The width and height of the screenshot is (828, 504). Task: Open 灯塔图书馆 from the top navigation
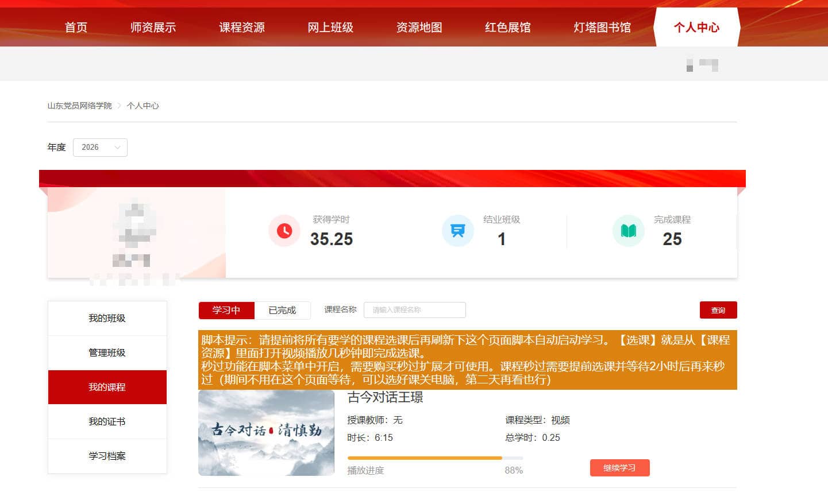click(x=602, y=28)
